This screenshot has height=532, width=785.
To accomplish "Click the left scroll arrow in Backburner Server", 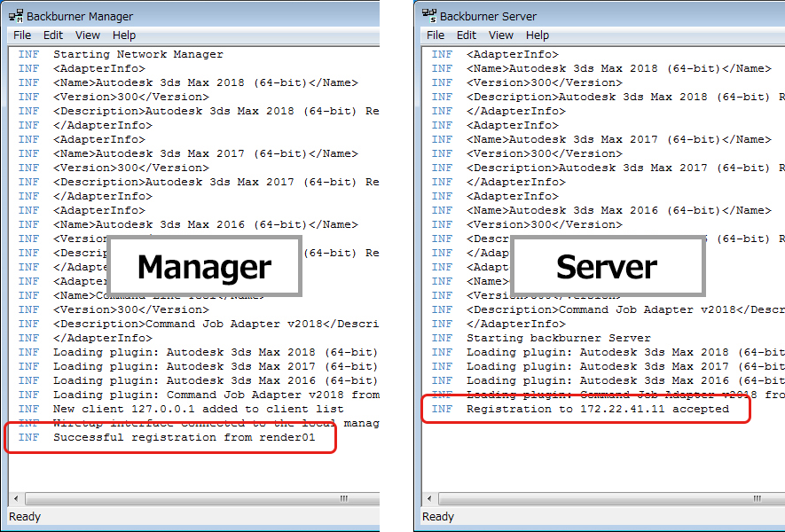I will [429, 498].
